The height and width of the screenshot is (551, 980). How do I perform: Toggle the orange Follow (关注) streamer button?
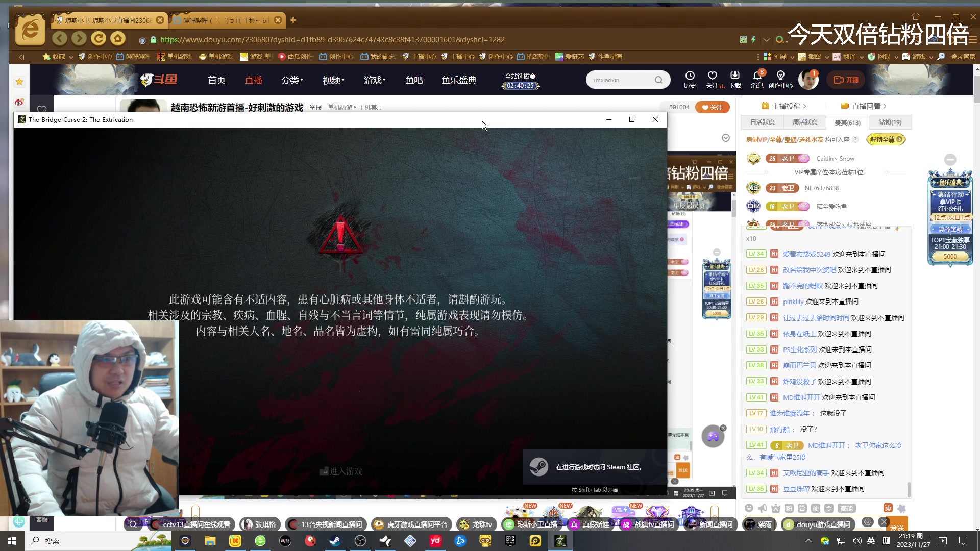point(712,107)
